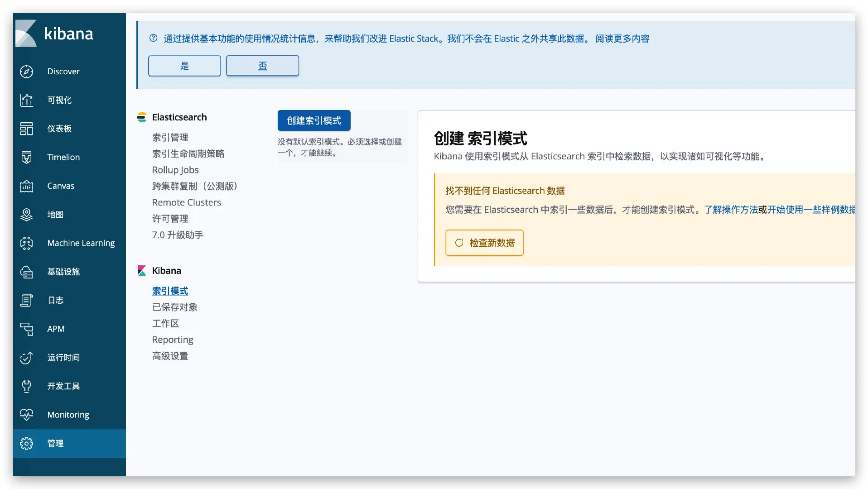Open 索引管理 under Elasticsearch
Image resolution: width=868 pixels, height=489 pixels.
tap(170, 137)
